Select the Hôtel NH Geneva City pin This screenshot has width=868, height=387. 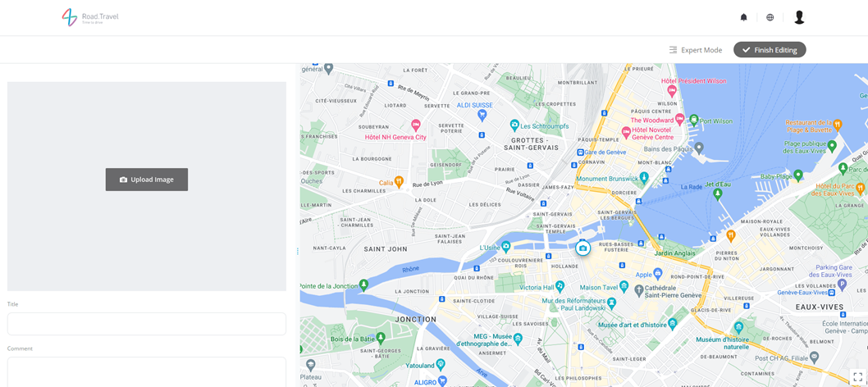[416, 125]
